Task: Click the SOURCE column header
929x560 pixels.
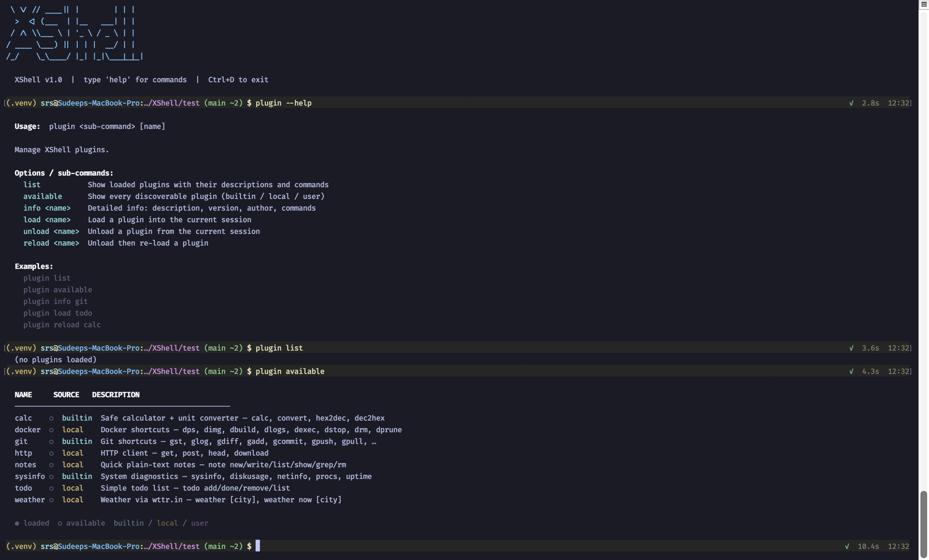Action: coord(66,395)
